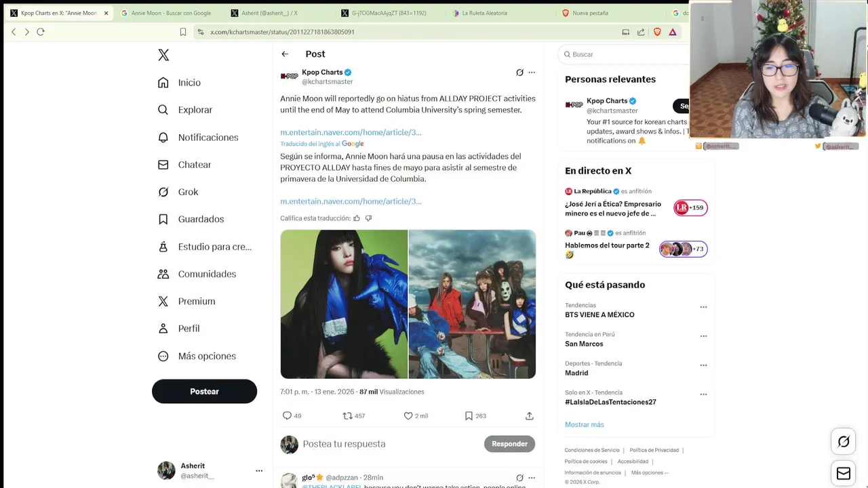Click the browser share icon
The image size is (868, 488).
tap(641, 32)
